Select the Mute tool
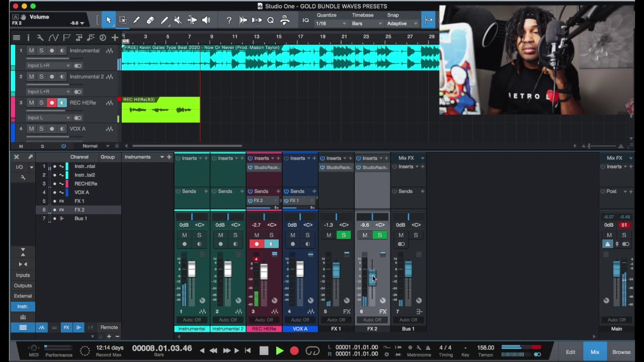The width and height of the screenshot is (644, 362). tap(178, 20)
